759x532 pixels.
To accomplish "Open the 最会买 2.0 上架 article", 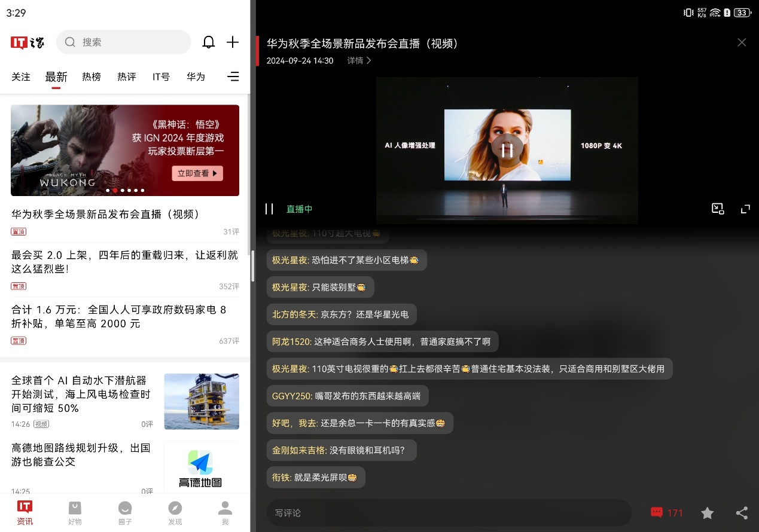I will point(124,262).
